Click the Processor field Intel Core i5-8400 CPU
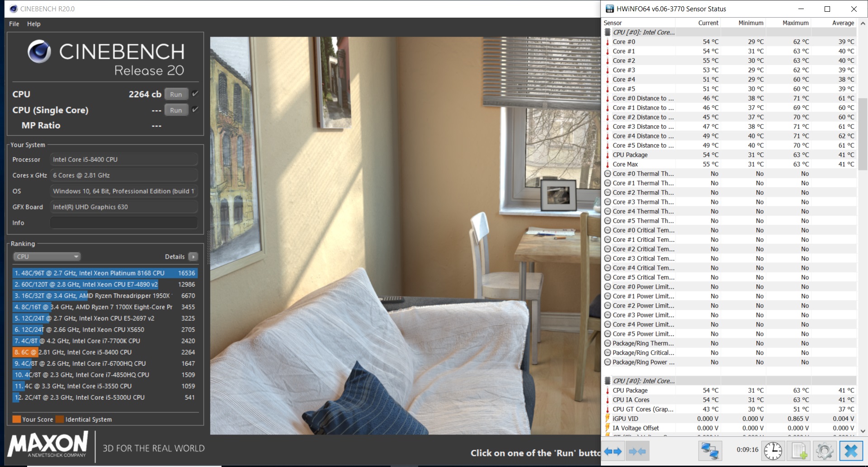The width and height of the screenshot is (868, 467). (x=124, y=159)
